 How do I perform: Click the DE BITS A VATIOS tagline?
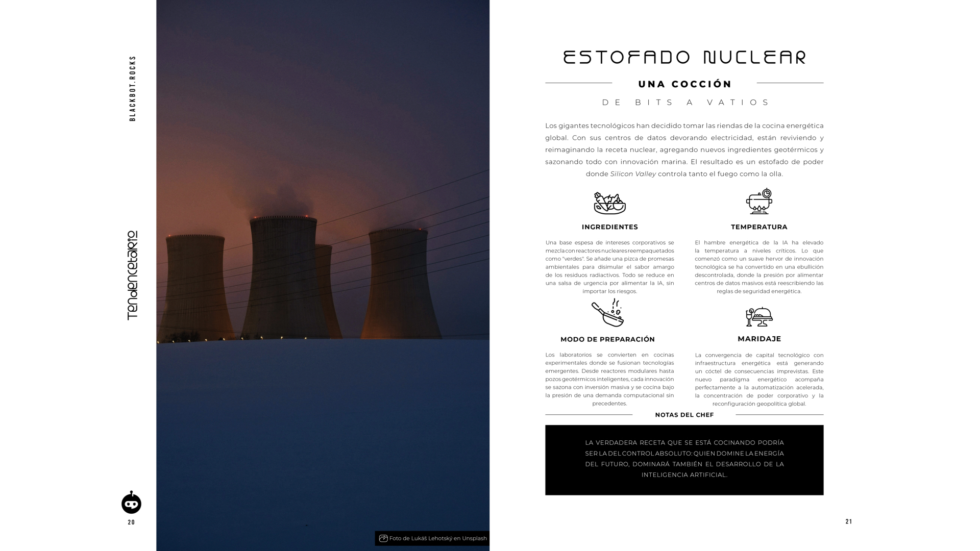click(684, 103)
